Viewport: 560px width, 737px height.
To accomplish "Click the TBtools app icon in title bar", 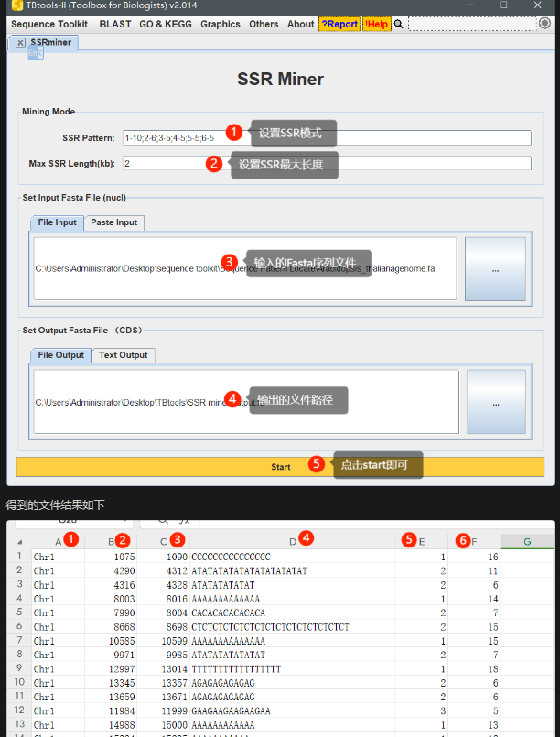I will pos(16,5).
